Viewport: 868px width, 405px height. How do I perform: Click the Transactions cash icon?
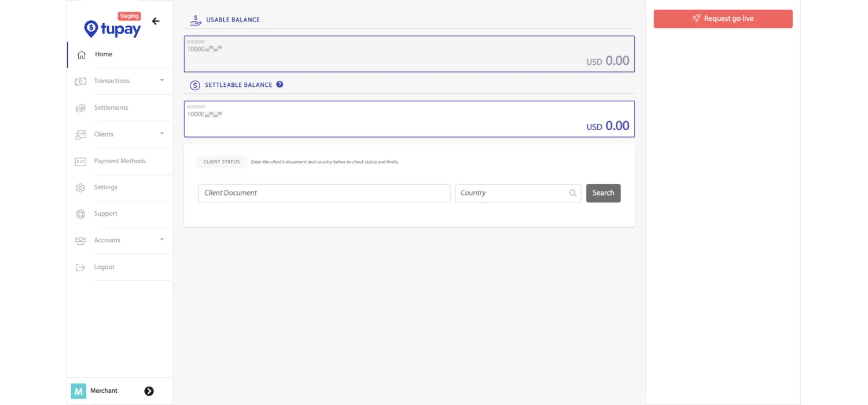click(x=80, y=82)
